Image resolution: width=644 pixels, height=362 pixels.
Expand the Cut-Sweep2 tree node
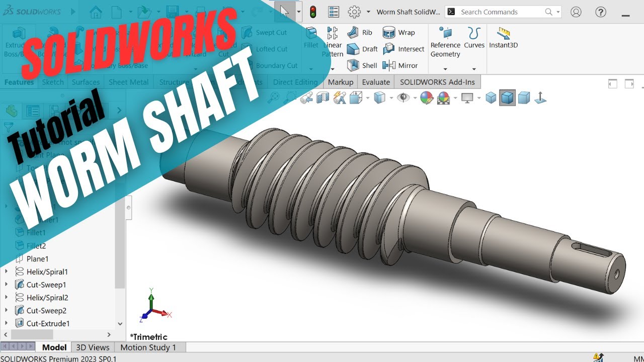click(x=7, y=310)
